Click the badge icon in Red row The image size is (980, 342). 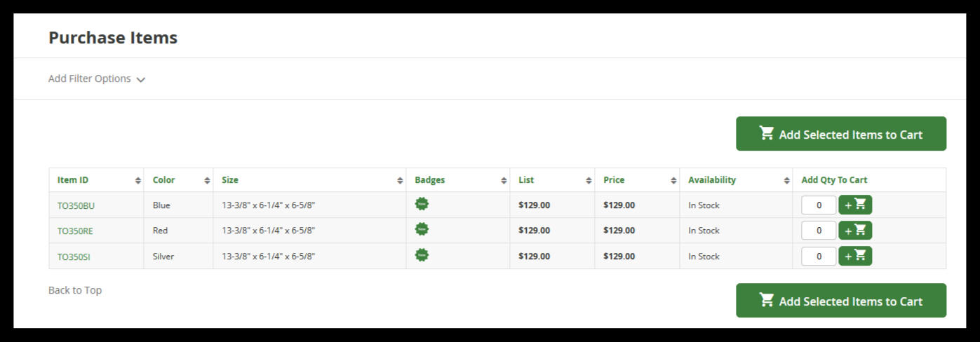[x=422, y=229]
